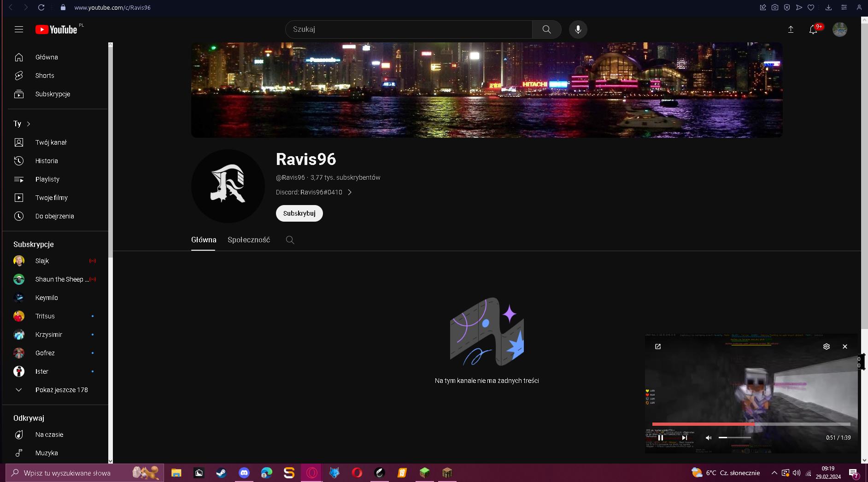Click sidebar scrollbar
The image size is (868, 482).
pos(110,152)
